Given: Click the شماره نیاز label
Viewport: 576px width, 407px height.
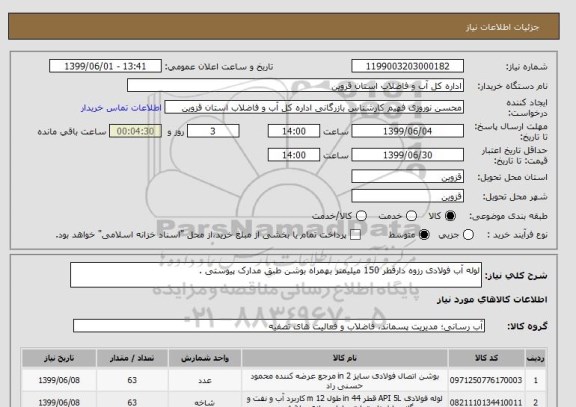Looking at the screenshot, I should click(x=527, y=67).
